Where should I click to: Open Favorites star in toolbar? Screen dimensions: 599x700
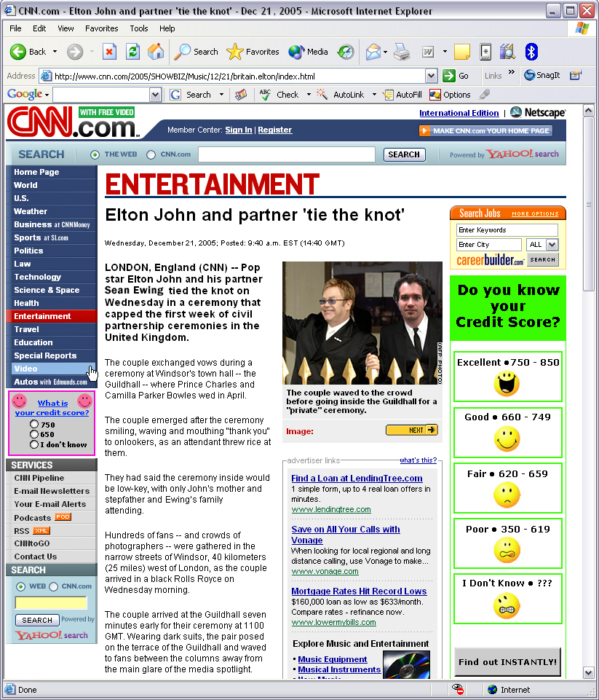[253, 52]
